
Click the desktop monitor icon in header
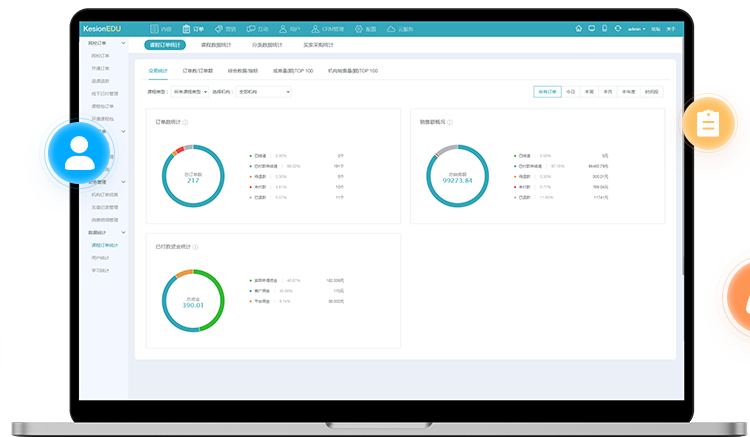pos(592,29)
